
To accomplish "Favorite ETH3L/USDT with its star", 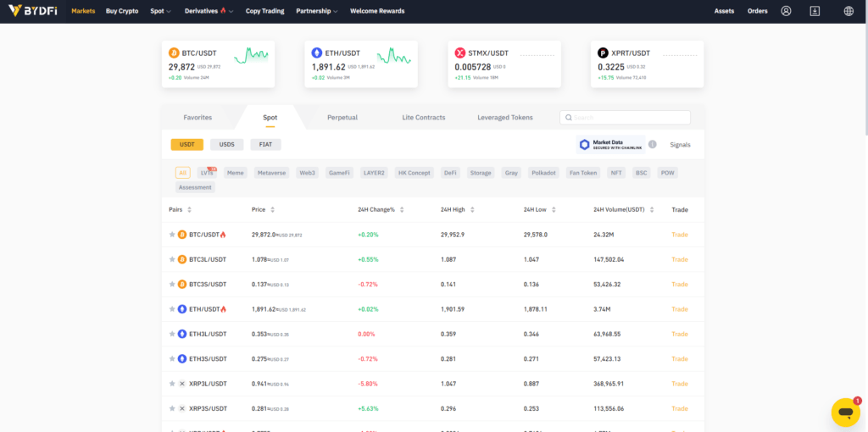I will pyautogui.click(x=172, y=334).
